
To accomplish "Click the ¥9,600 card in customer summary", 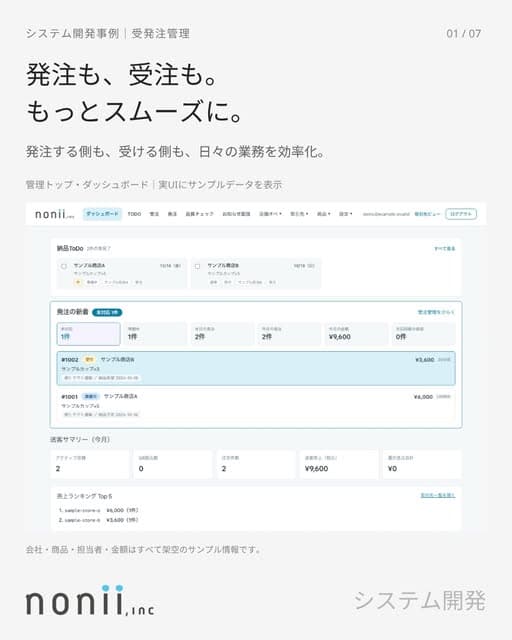I will (x=339, y=464).
